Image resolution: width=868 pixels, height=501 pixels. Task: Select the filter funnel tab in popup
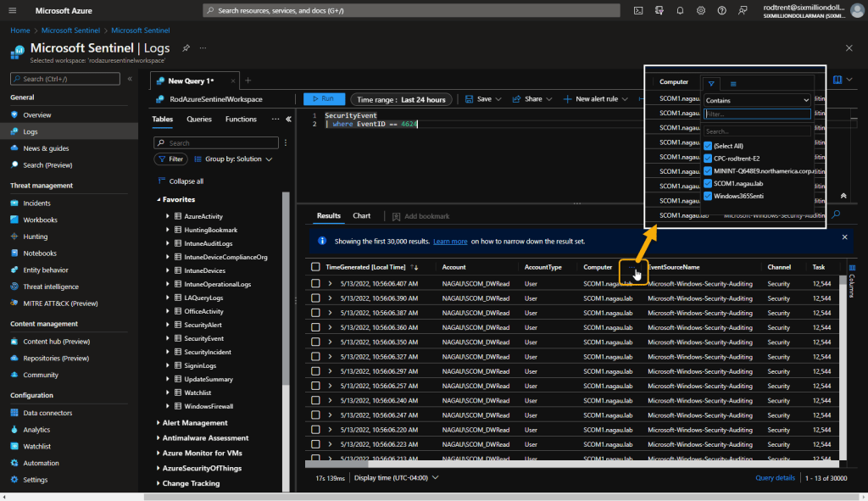711,84
